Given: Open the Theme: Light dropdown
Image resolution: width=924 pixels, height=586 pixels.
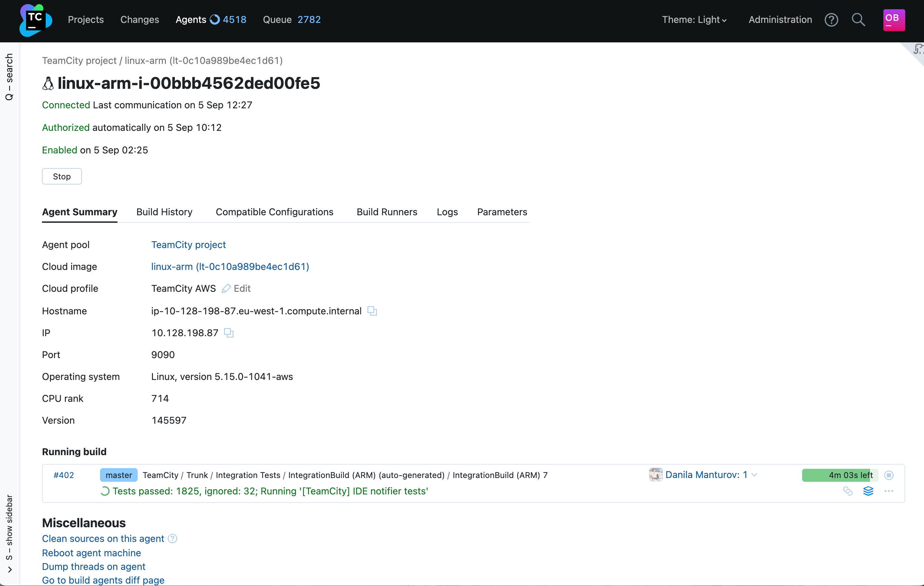Looking at the screenshot, I should [694, 19].
